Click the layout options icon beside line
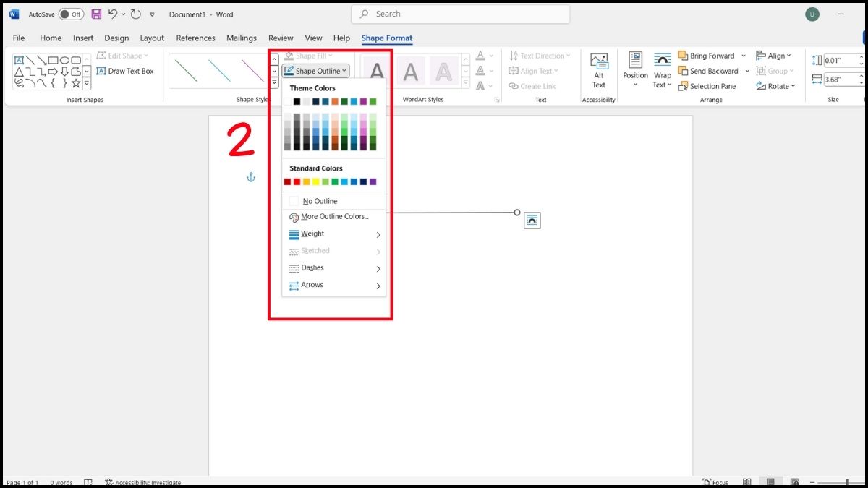 (x=532, y=221)
